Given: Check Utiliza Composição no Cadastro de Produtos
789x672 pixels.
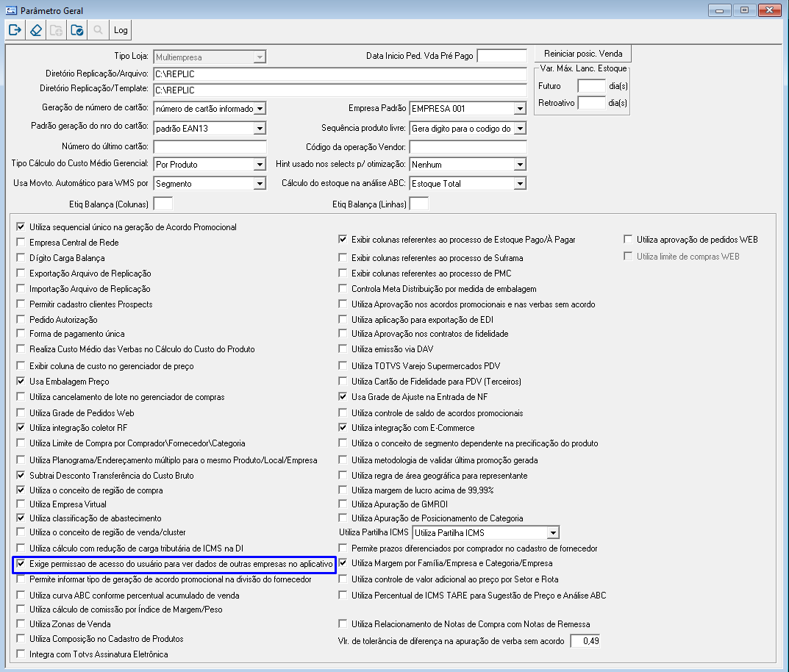Looking at the screenshot, I should click(21, 638).
